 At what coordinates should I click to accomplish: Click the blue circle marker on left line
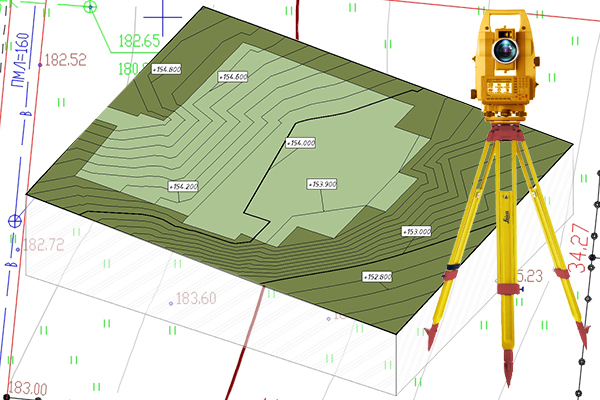14,221
